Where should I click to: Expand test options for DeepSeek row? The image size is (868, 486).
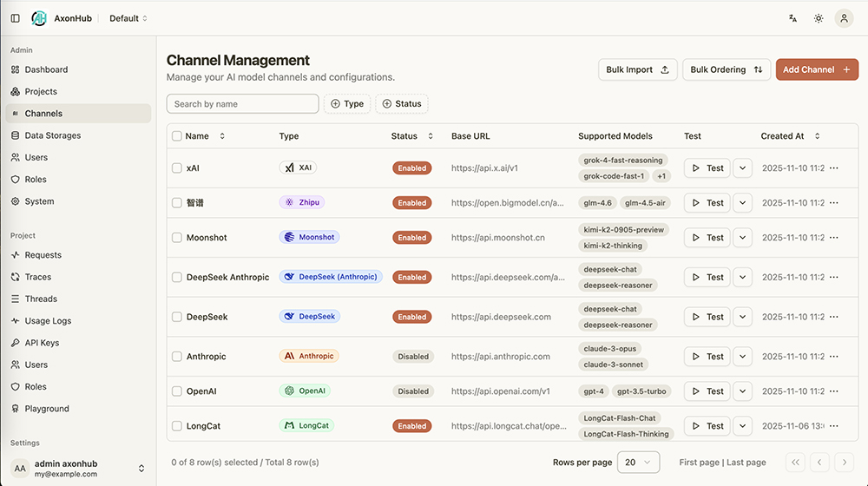(742, 317)
